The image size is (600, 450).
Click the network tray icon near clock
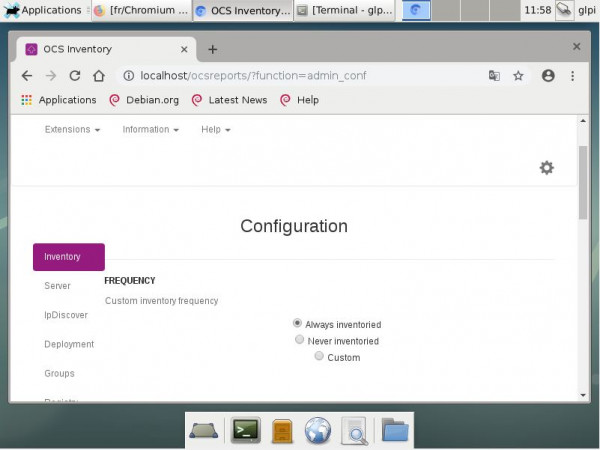(x=564, y=10)
